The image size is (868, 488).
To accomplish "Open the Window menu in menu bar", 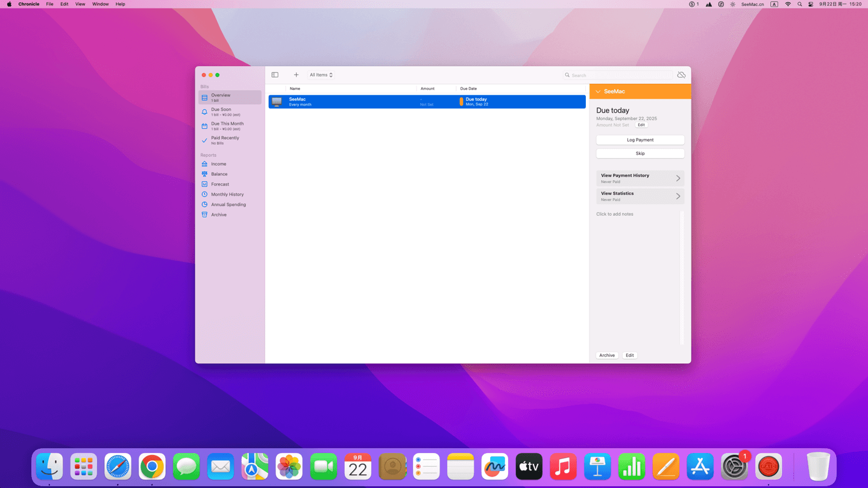I will coord(100,4).
